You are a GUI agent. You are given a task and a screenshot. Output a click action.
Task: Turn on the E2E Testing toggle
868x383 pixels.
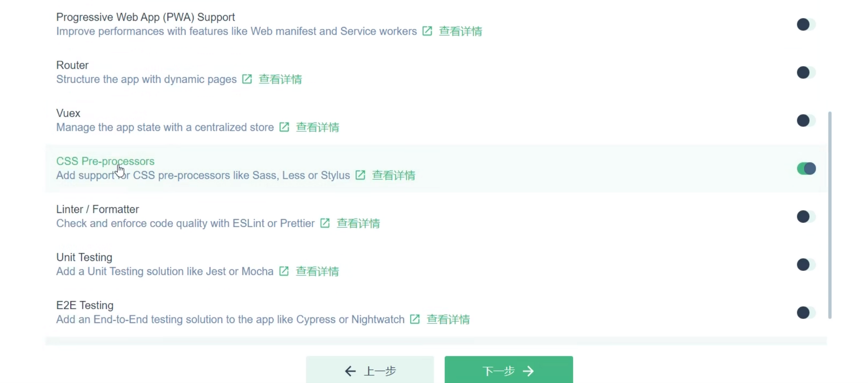806,313
